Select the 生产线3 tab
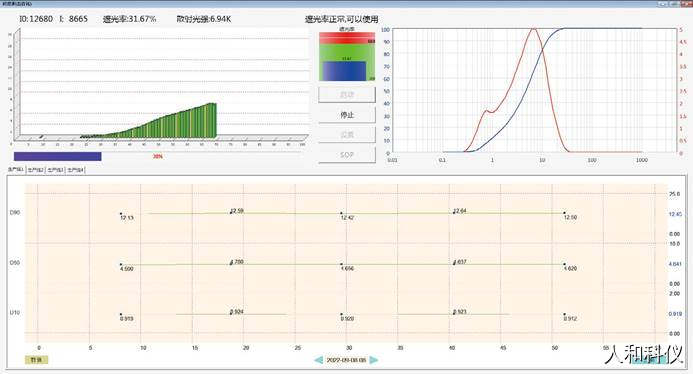The height and width of the screenshot is (374, 693). tap(55, 170)
